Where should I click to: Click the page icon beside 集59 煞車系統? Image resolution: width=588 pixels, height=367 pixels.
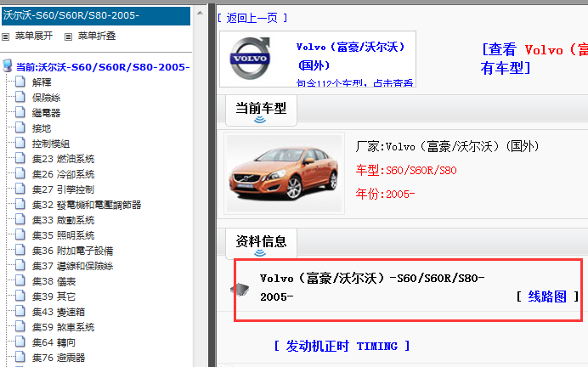[x=20, y=326]
